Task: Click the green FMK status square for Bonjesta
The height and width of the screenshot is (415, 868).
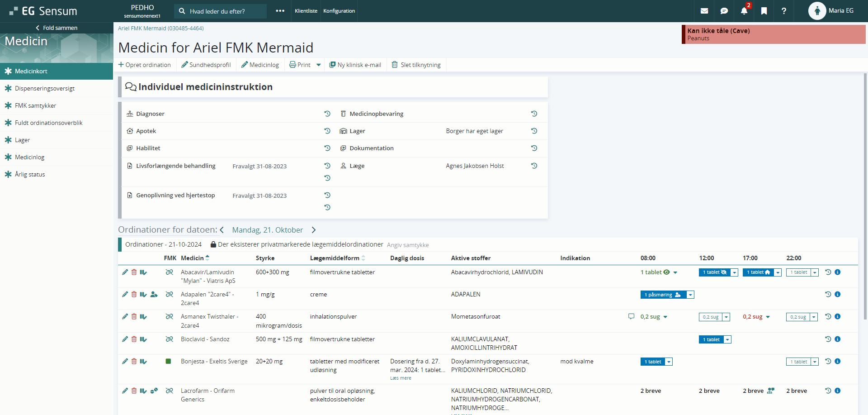Action: pyautogui.click(x=168, y=361)
